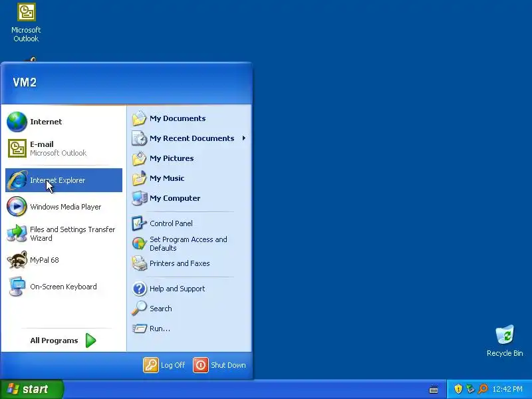
Task: Click the Run... icon
Action: coord(139,329)
